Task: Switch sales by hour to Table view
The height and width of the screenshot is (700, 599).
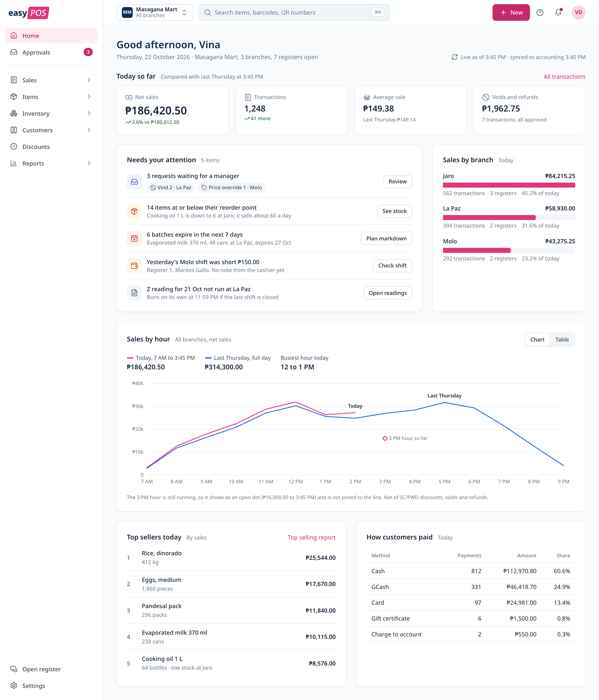Action: coord(562,340)
